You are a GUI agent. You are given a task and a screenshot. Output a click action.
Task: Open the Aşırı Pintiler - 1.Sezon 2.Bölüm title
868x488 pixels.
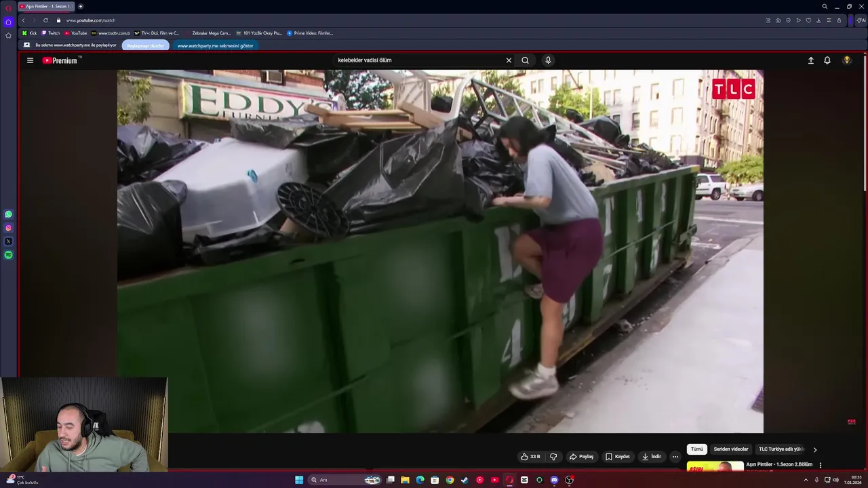(779, 464)
